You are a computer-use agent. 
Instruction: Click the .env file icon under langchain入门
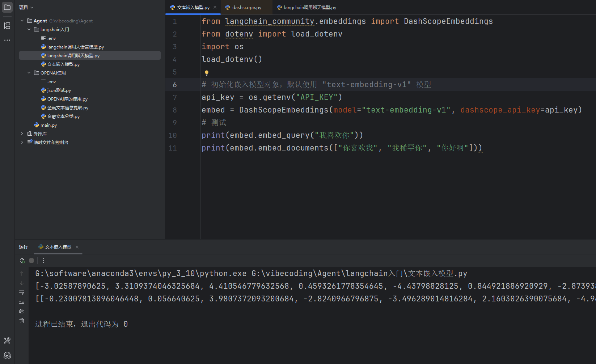click(43, 38)
